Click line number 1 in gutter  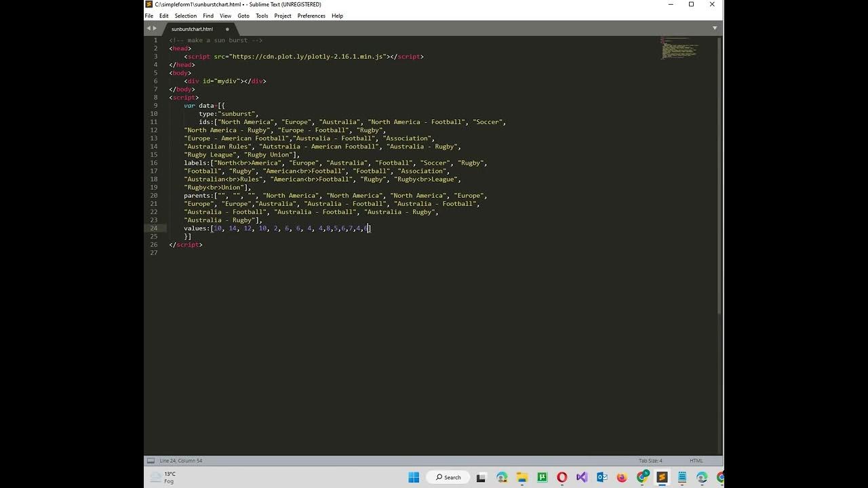(155, 40)
